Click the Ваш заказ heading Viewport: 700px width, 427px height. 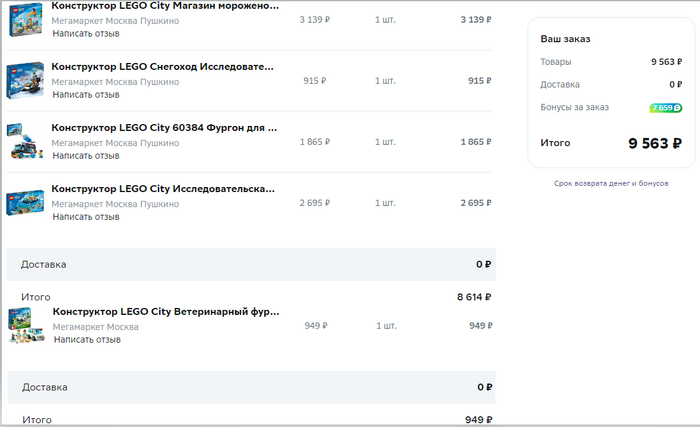(x=565, y=39)
